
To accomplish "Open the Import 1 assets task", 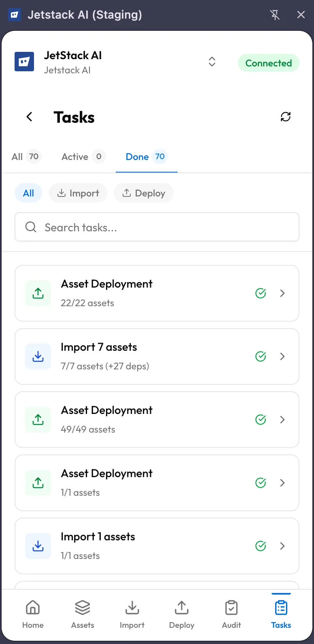I will click(x=157, y=546).
